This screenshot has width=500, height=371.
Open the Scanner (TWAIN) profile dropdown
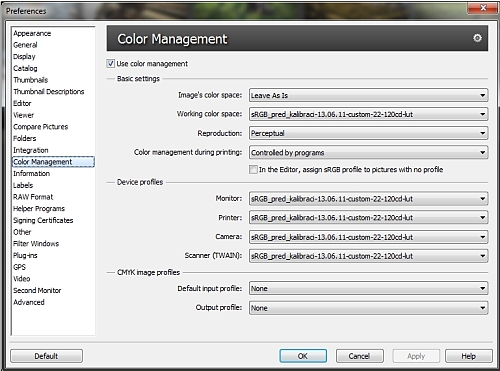pyautogui.click(x=368, y=256)
